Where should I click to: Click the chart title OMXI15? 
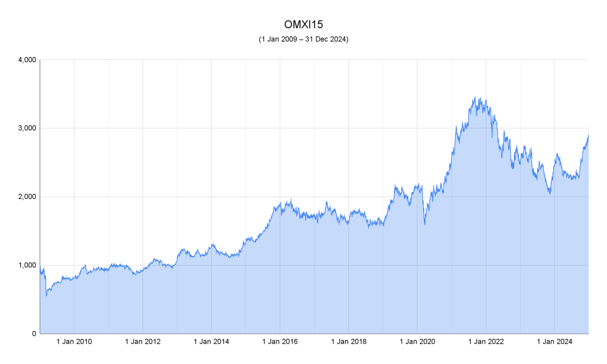click(x=303, y=25)
